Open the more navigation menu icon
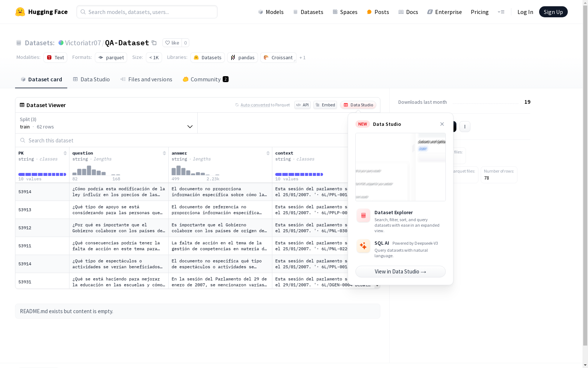588x368 pixels. pos(501,12)
